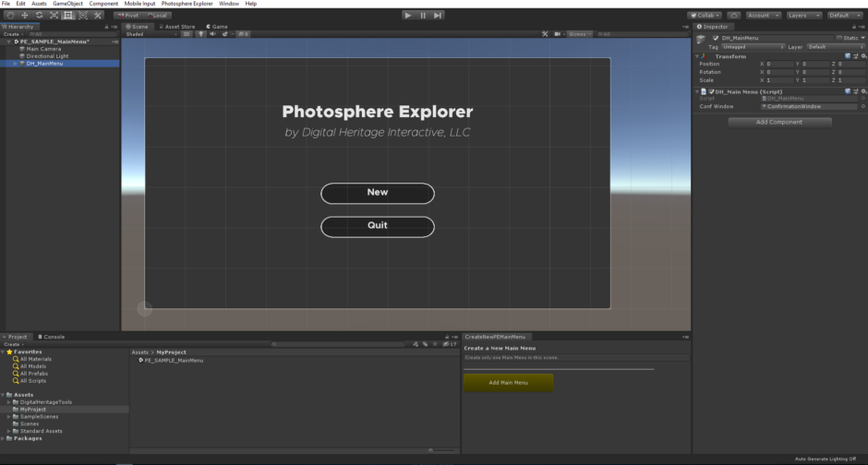
Task: Switch to the Console tab
Action: tap(52, 337)
